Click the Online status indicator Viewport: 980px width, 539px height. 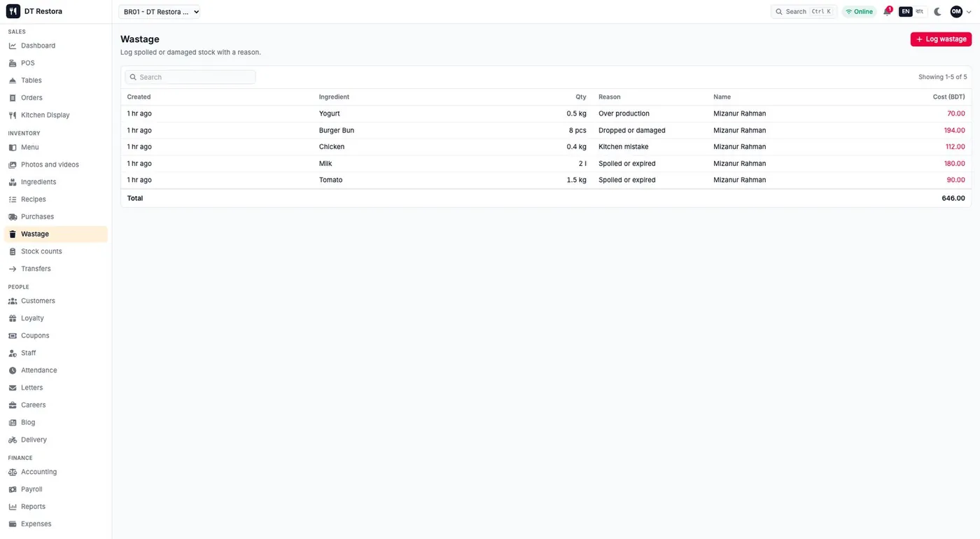click(x=859, y=12)
